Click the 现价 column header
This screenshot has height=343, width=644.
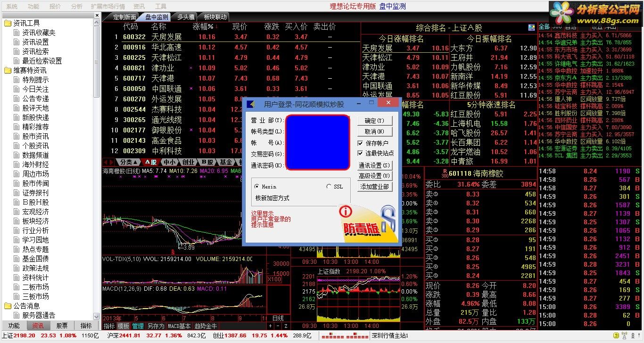point(240,27)
